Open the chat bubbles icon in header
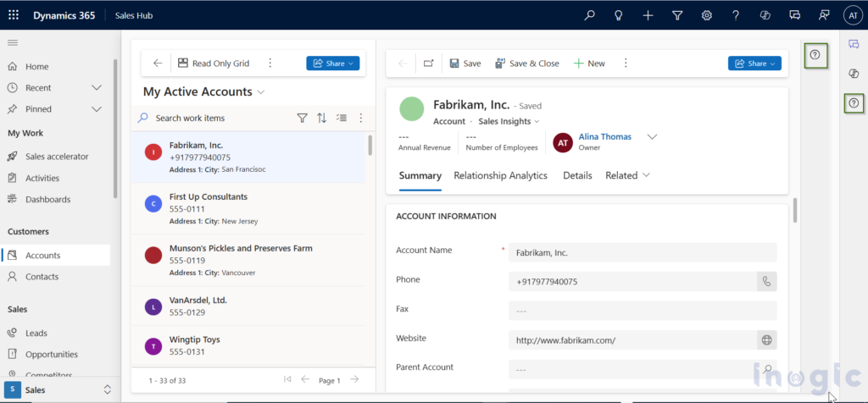 tap(795, 15)
